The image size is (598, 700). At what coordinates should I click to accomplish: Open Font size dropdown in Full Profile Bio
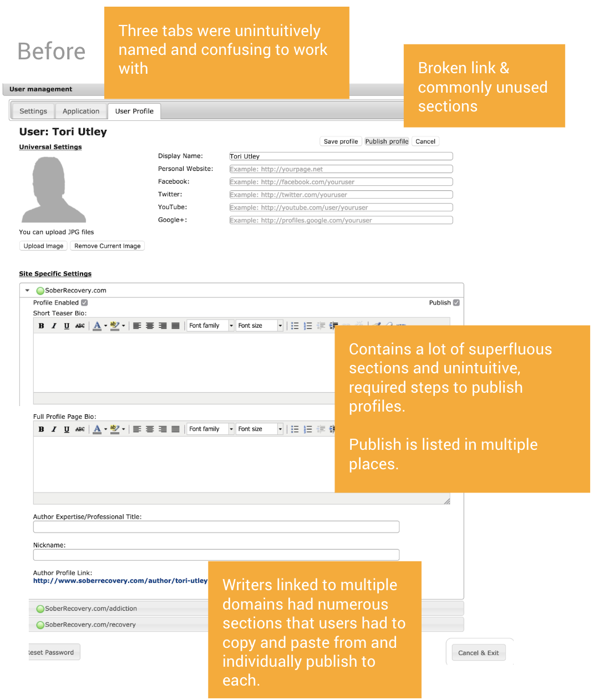pyautogui.click(x=260, y=429)
